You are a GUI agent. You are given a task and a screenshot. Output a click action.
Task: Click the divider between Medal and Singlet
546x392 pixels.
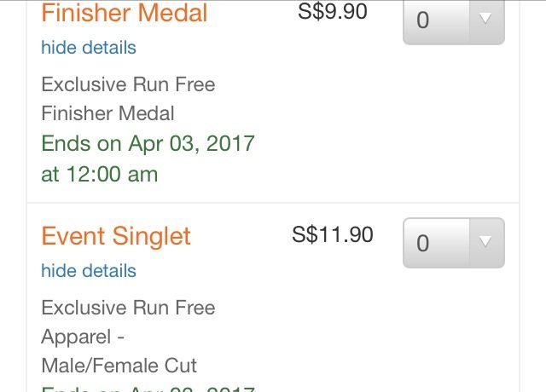click(273, 203)
